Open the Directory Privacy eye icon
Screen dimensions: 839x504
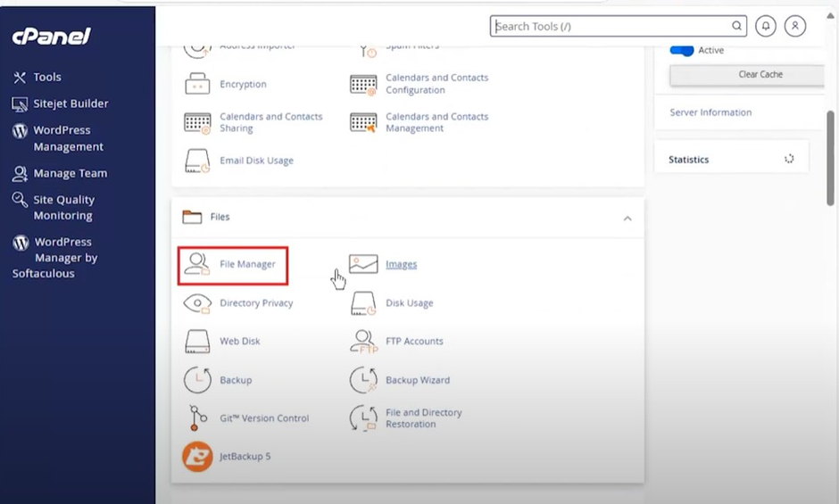point(197,303)
